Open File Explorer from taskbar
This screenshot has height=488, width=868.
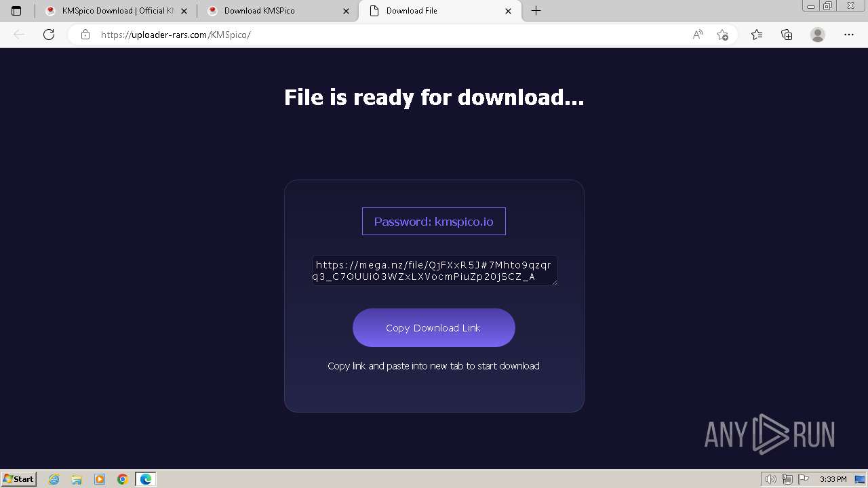(x=77, y=479)
